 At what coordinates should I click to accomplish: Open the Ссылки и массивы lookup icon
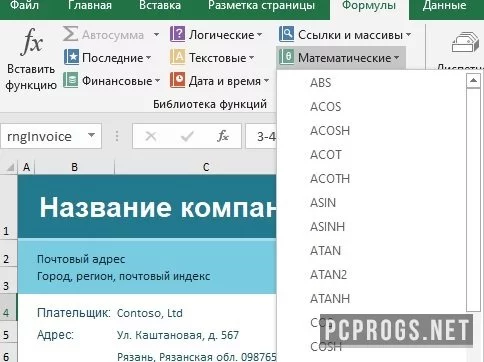pyautogui.click(x=286, y=34)
